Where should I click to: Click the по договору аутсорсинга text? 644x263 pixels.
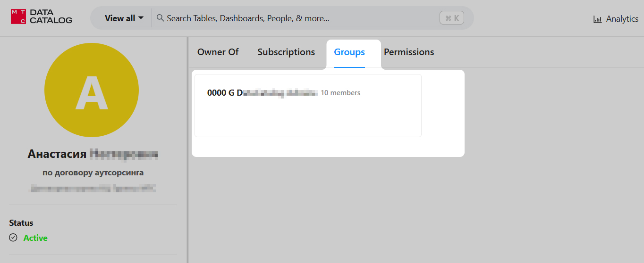pos(93,173)
